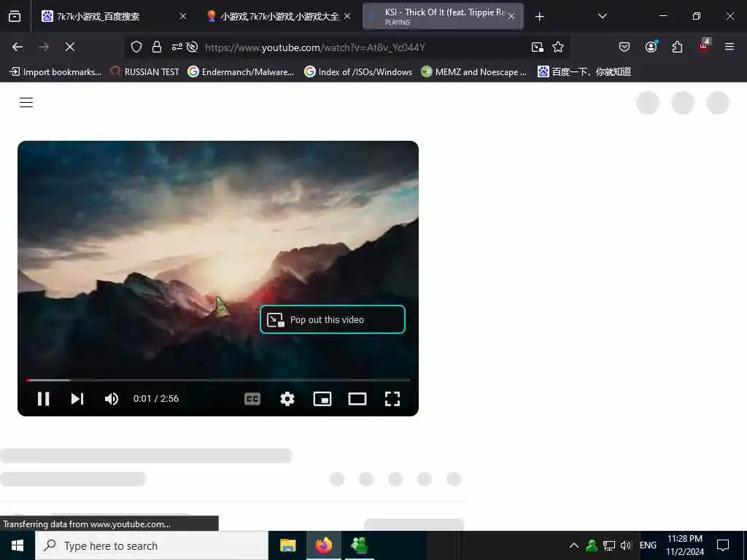The height and width of the screenshot is (560, 747).
Task: Click taskbar search box
Action: point(152,545)
